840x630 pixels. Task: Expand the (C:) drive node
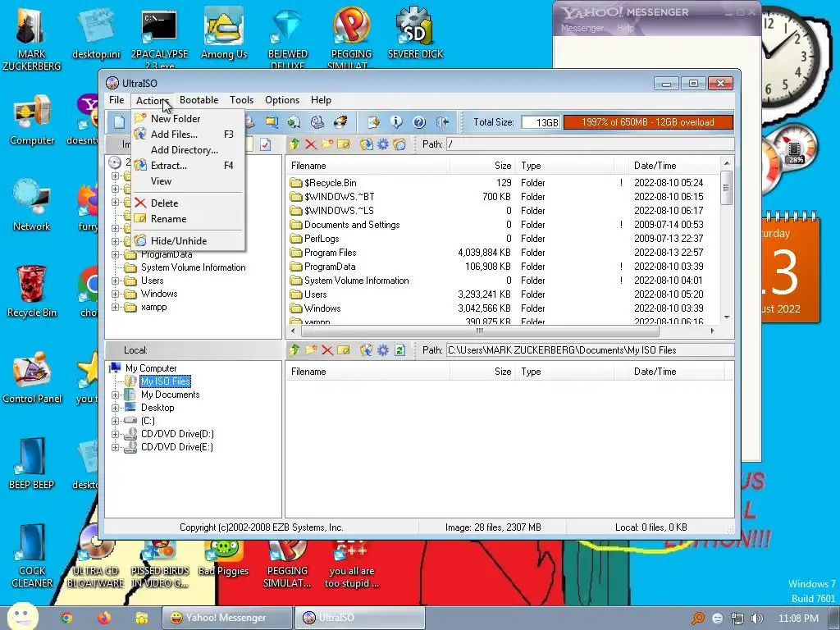tap(115, 421)
